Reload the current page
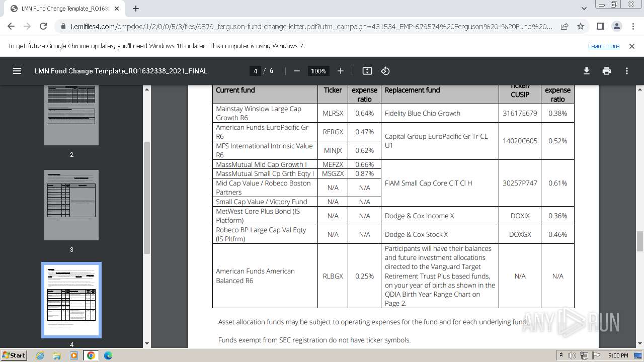Image resolution: width=644 pixels, height=362 pixels. point(43,26)
